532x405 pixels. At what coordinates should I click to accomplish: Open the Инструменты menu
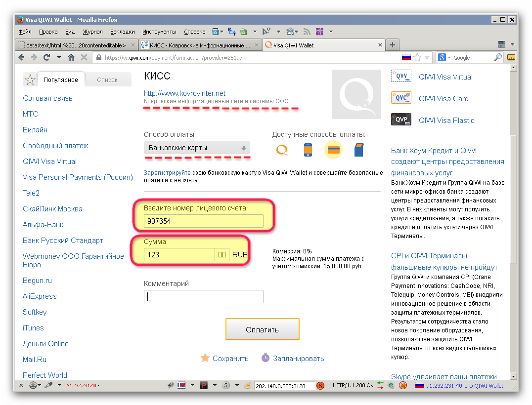[x=159, y=32]
